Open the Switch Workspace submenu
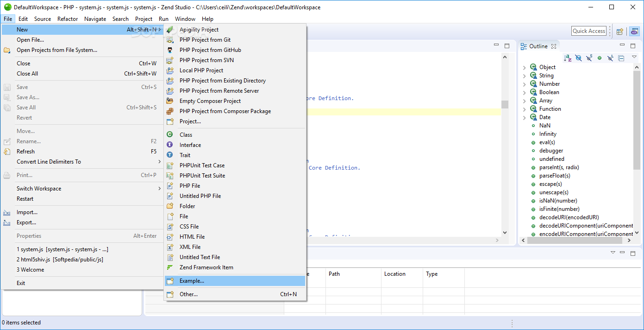The image size is (644, 330). pos(82,189)
